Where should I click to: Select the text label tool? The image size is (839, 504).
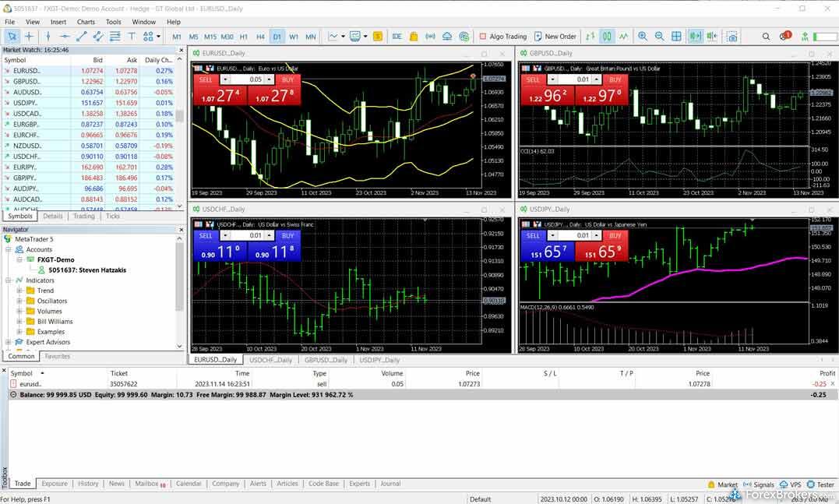(131, 37)
